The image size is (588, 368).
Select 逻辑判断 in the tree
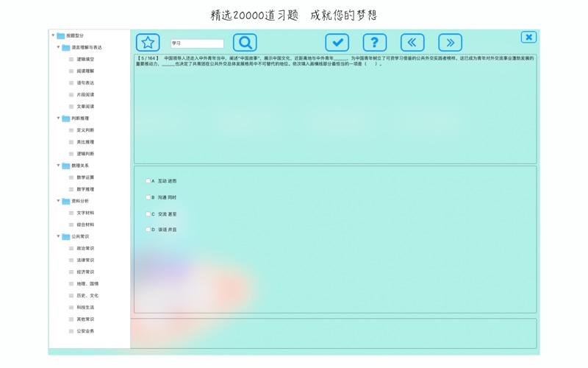pos(85,154)
